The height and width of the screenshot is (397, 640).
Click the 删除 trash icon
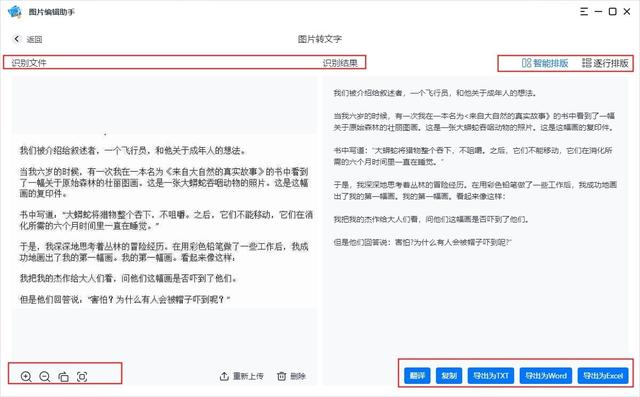[281, 376]
